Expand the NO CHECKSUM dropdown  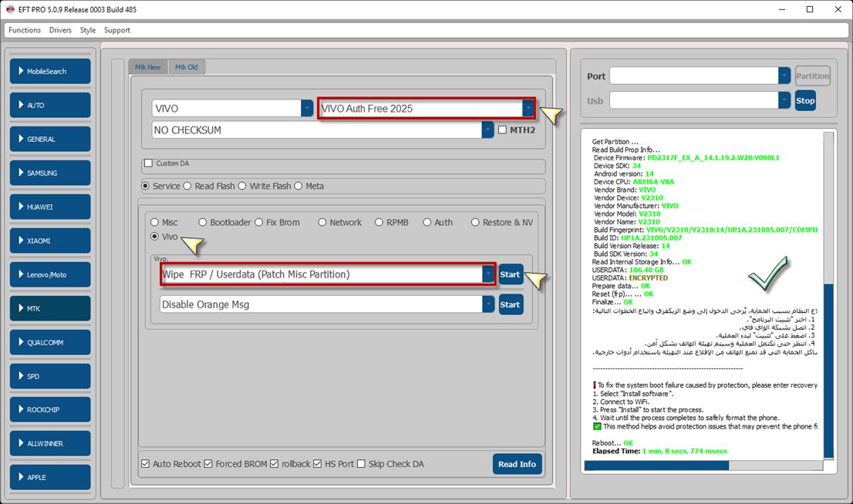click(488, 130)
